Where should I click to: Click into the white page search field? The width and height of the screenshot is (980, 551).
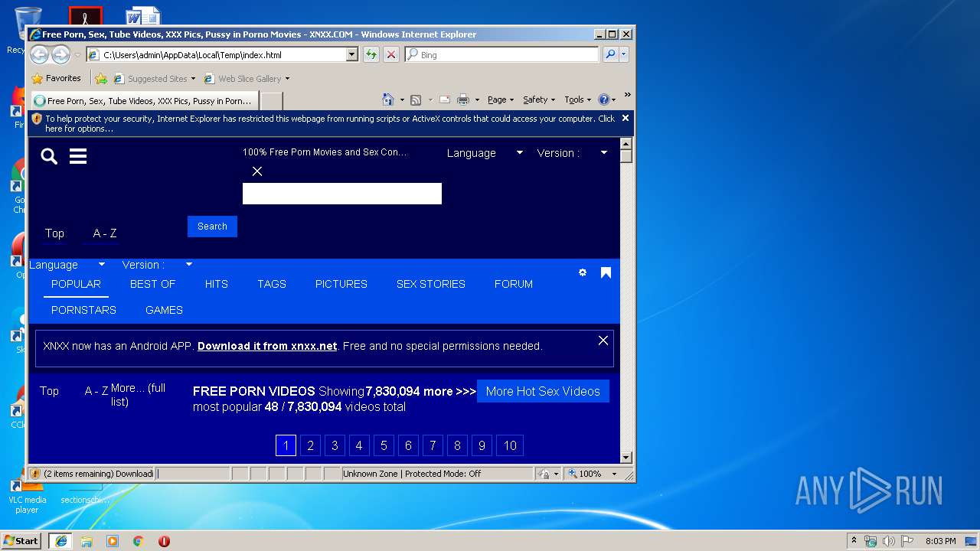(342, 194)
